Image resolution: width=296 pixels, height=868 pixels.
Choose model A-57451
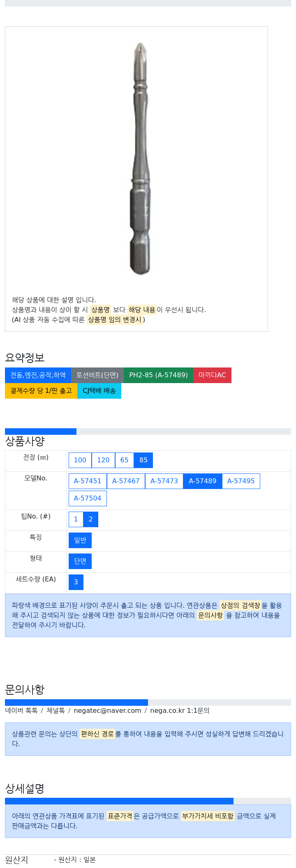(x=88, y=481)
